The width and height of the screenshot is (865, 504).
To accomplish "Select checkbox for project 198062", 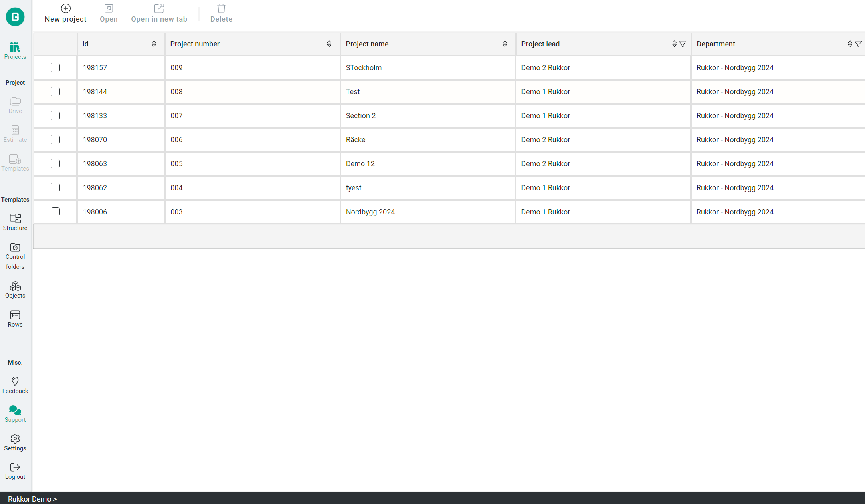I will pos(55,188).
